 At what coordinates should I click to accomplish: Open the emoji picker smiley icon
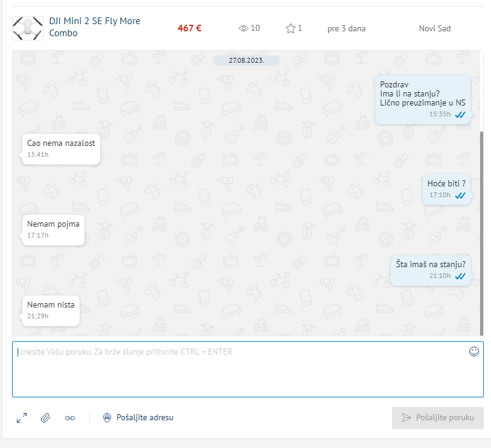[x=474, y=352]
